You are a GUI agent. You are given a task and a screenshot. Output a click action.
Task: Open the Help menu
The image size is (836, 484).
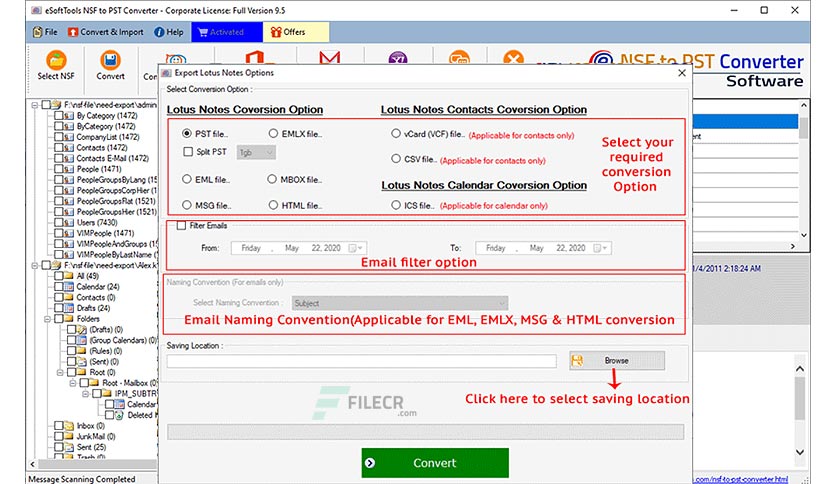click(x=168, y=32)
